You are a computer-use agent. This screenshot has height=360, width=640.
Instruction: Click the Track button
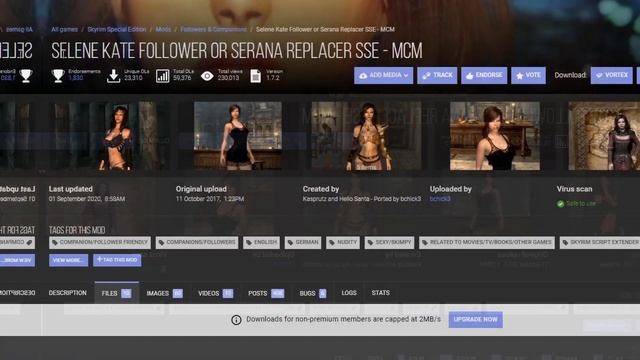(437, 76)
